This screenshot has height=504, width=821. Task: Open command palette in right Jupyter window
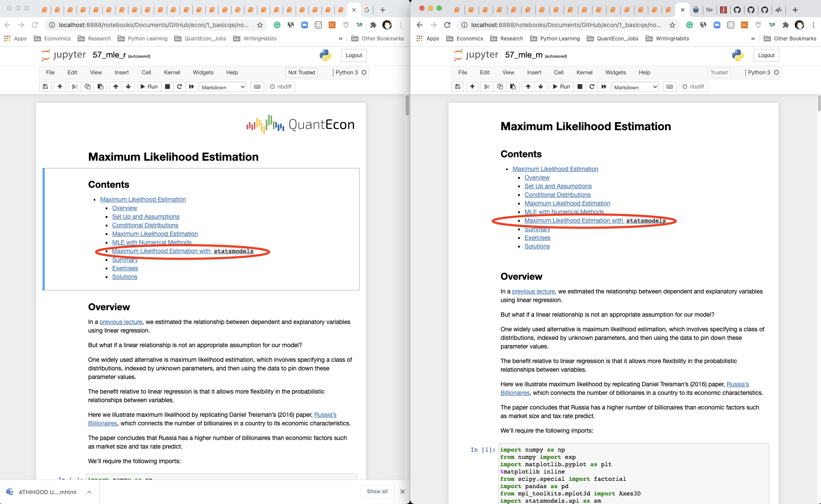pos(670,87)
